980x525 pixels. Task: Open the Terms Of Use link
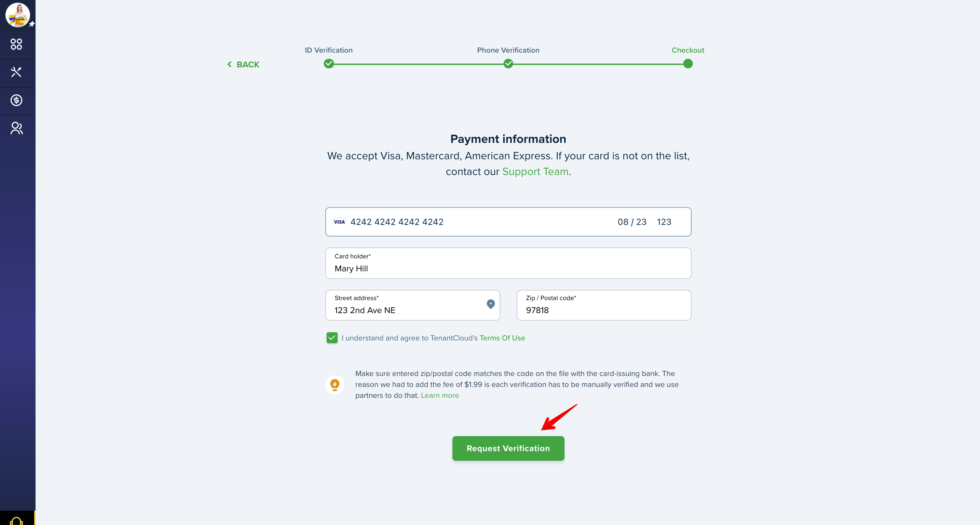point(502,338)
